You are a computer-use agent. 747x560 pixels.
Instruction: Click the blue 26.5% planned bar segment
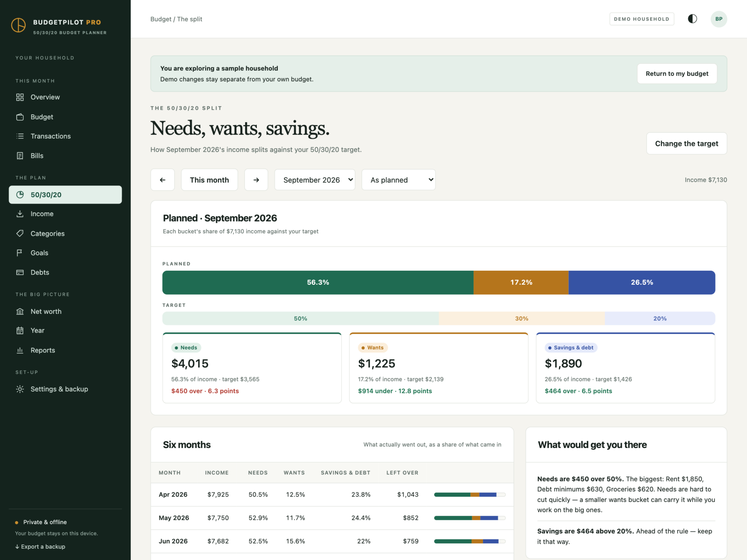point(642,282)
